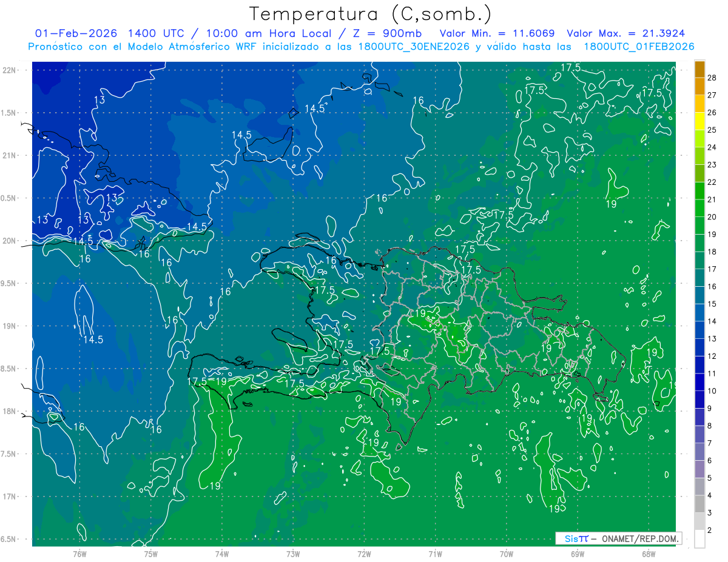728x562 pixels.
Task: Click the "69W" longitude axis label
Action: pos(577,554)
